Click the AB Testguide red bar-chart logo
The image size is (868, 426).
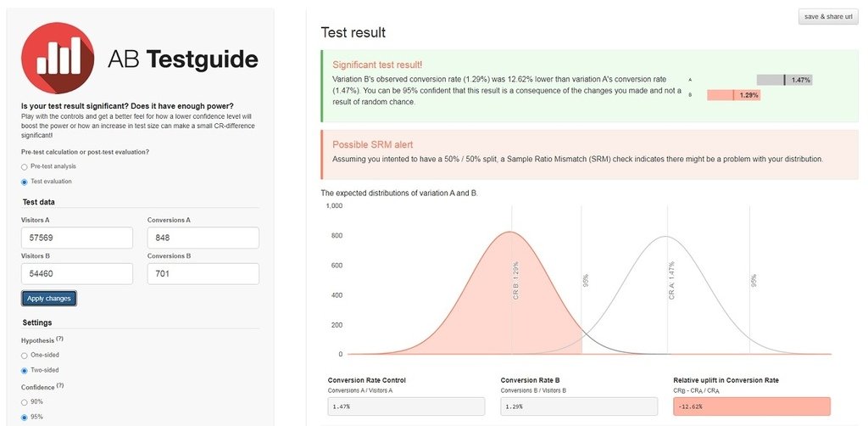(58, 59)
